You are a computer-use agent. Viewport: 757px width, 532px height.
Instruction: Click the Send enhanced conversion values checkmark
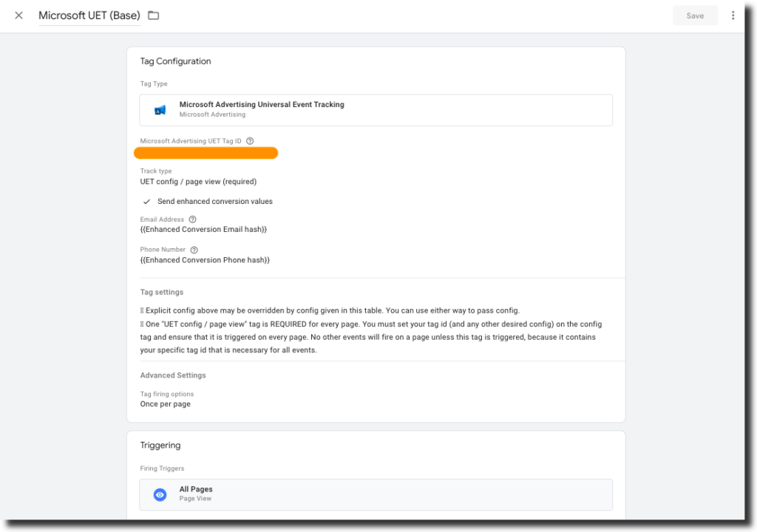click(147, 202)
